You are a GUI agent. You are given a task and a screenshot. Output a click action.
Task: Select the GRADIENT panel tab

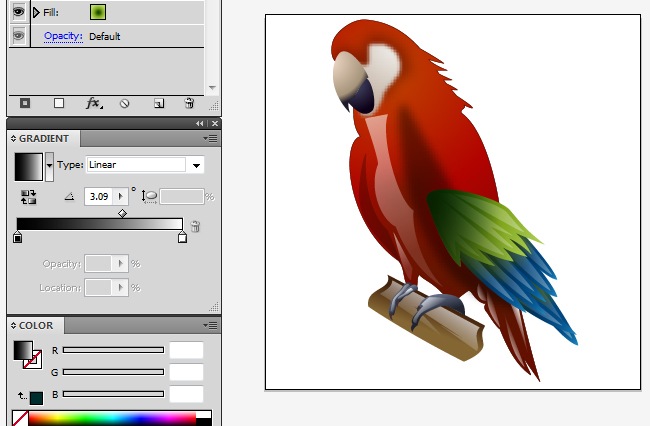(44, 139)
